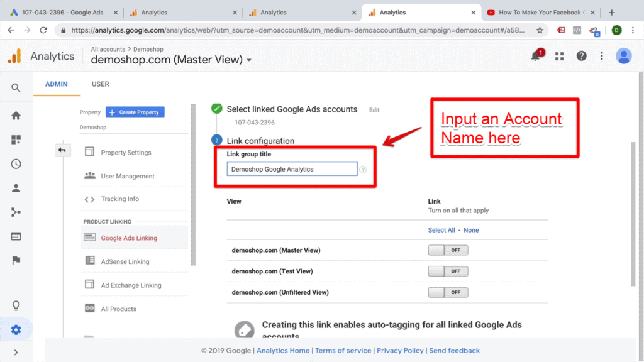This screenshot has height=362, width=644.
Task: Open Acquisition branching icon in sidebar
Action: point(16,212)
